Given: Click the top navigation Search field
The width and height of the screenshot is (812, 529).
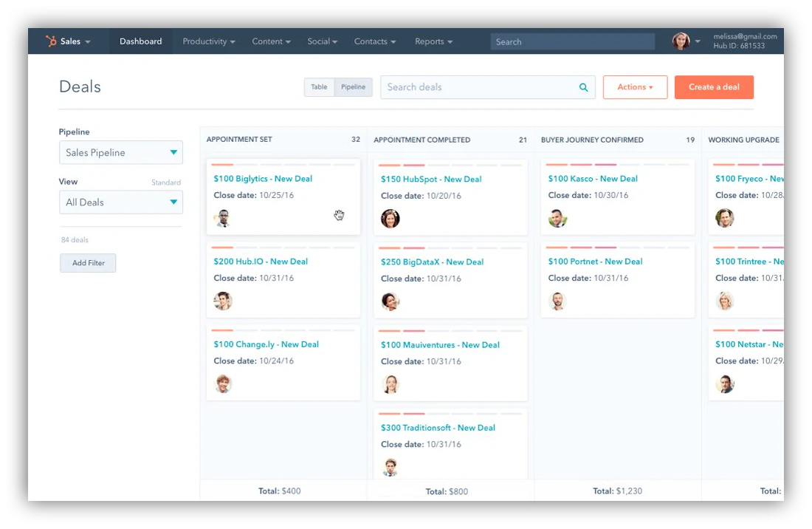Looking at the screenshot, I should (572, 41).
